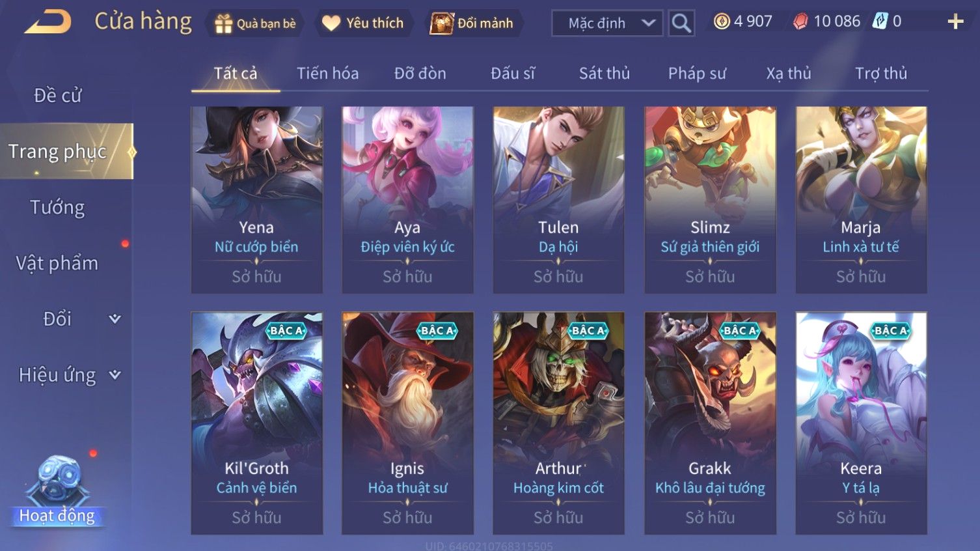The height and width of the screenshot is (551, 980).
Task: Open the search magnifier icon
Action: click(x=681, y=23)
